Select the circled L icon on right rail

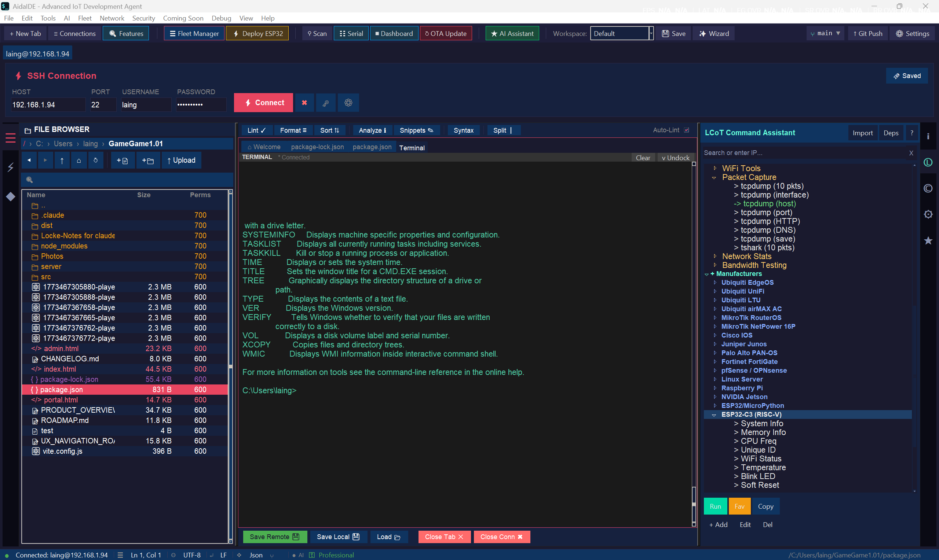(928, 162)
